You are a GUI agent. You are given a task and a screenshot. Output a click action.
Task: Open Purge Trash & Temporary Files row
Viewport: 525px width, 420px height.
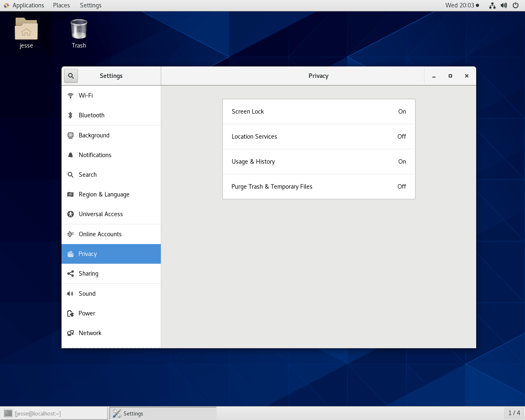pos(319,187)
